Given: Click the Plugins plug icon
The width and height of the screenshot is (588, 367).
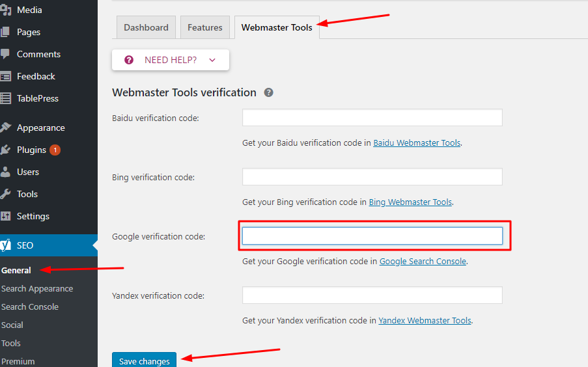Looking at the screenshot, I should 5,150.
